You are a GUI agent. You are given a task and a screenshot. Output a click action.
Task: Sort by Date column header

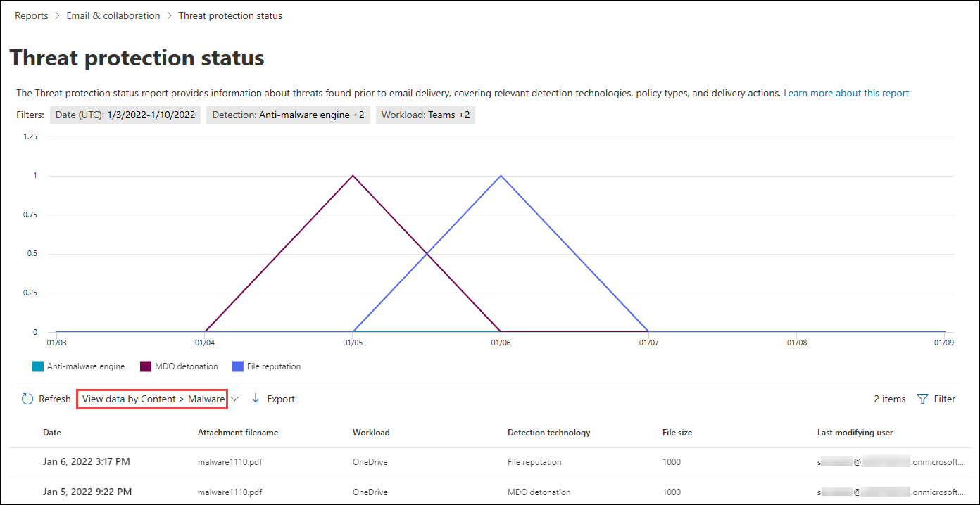[52, 433]
